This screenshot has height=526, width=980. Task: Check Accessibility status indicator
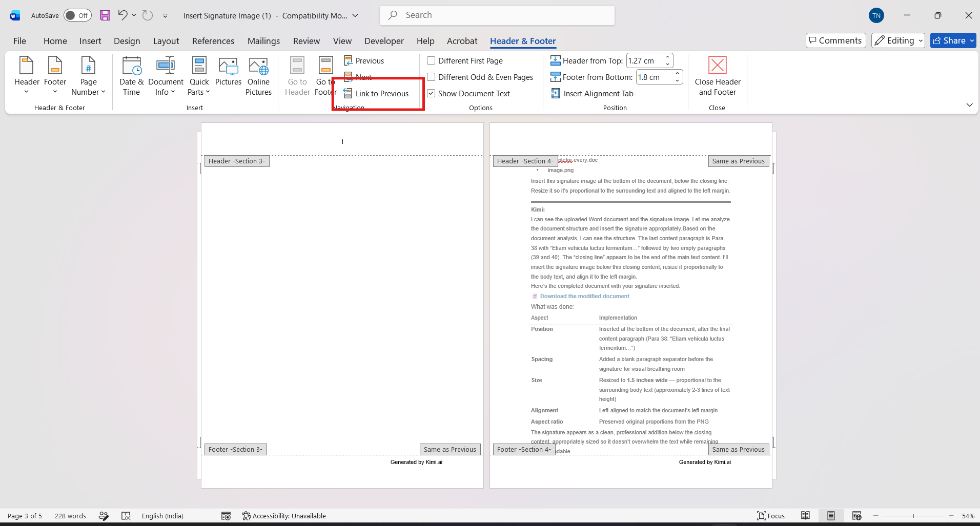coord(284,516)
